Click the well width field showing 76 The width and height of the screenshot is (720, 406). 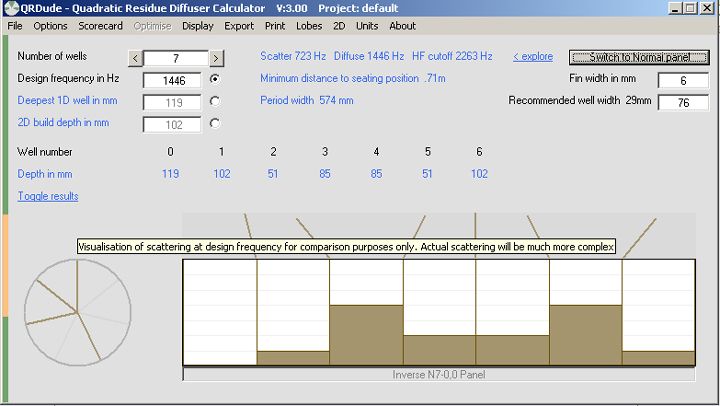(x=683, y=102)
